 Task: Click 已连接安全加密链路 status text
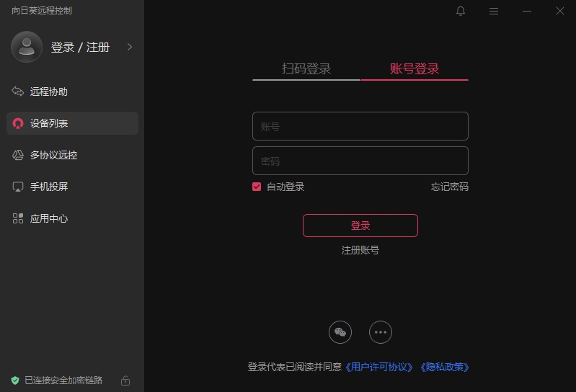click(63, 380)
